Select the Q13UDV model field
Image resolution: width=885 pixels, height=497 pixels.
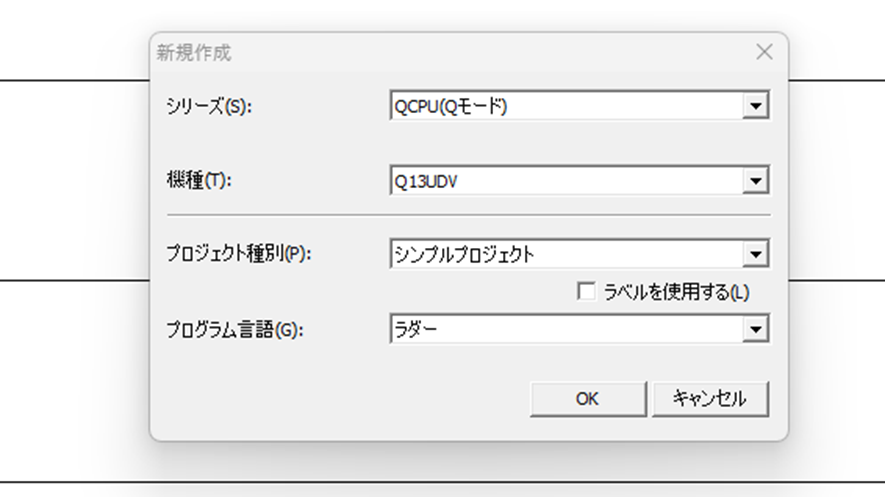pyautogui.click(x=565, y=181)
